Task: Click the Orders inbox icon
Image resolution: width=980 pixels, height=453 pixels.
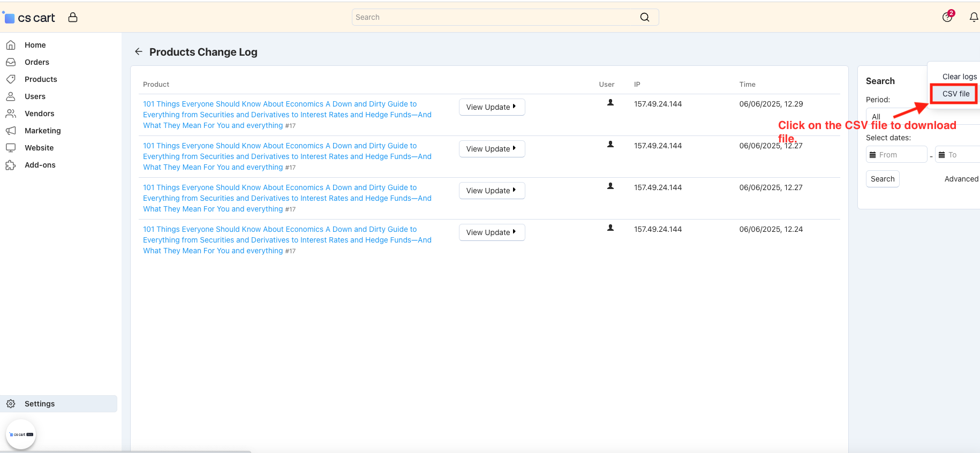Action: 11,62
